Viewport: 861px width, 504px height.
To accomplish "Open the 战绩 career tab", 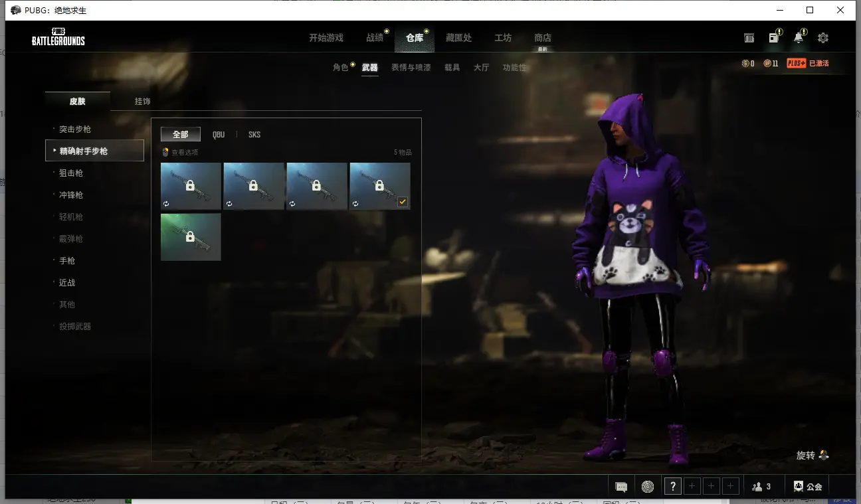I will pyautogui.click(x=375, y=38).
